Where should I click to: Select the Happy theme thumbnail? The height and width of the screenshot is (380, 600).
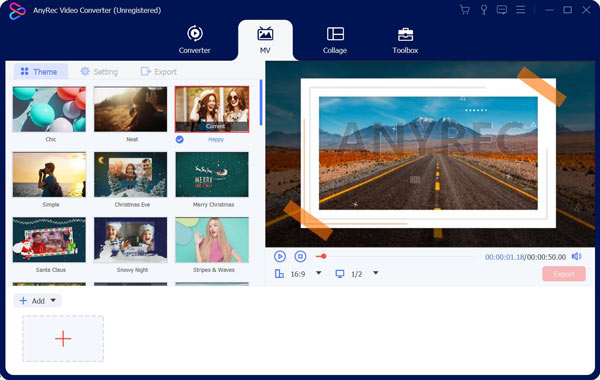click(212, 109)
